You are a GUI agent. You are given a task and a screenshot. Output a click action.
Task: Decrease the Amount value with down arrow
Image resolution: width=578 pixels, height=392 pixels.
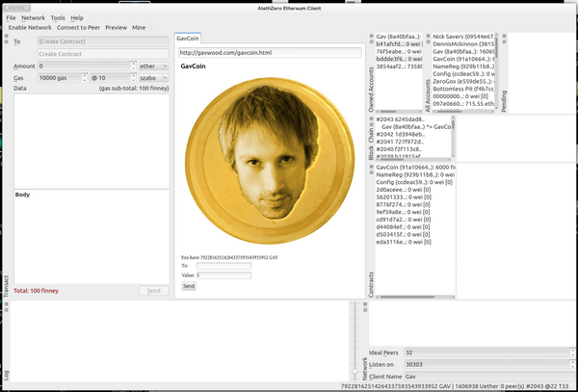[x=134, y=68]
